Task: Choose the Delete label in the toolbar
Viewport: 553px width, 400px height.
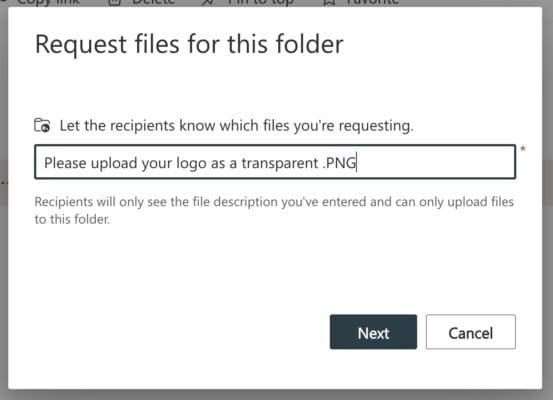Action: 153,2
